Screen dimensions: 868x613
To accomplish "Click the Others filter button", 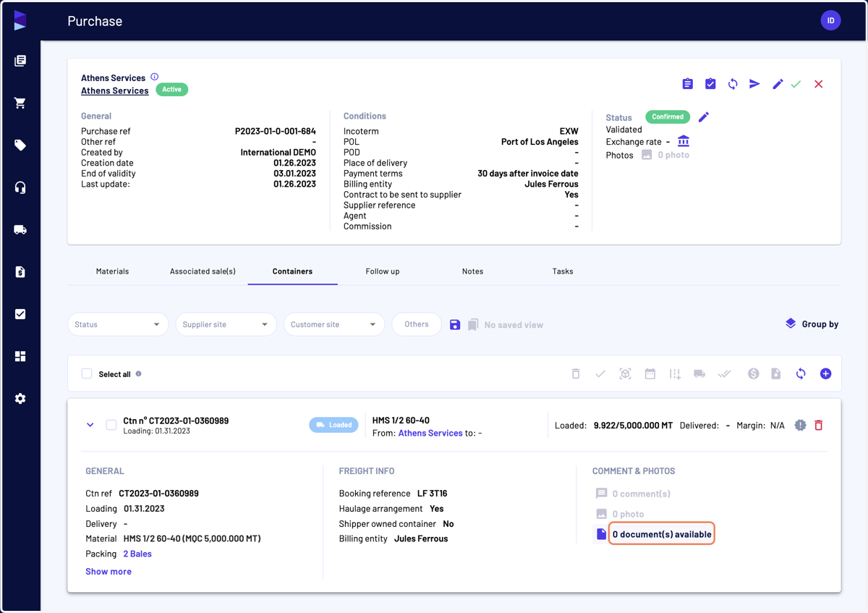I will click(x=417, y=324).
